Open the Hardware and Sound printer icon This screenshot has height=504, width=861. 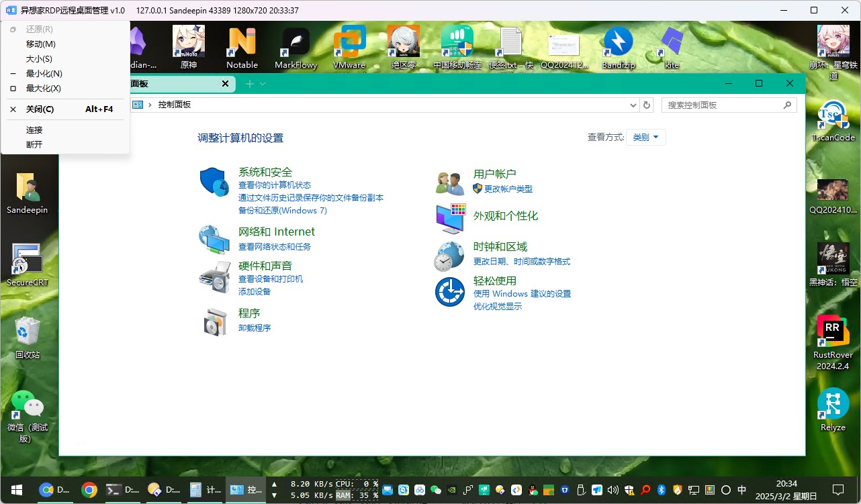(214, 277)
